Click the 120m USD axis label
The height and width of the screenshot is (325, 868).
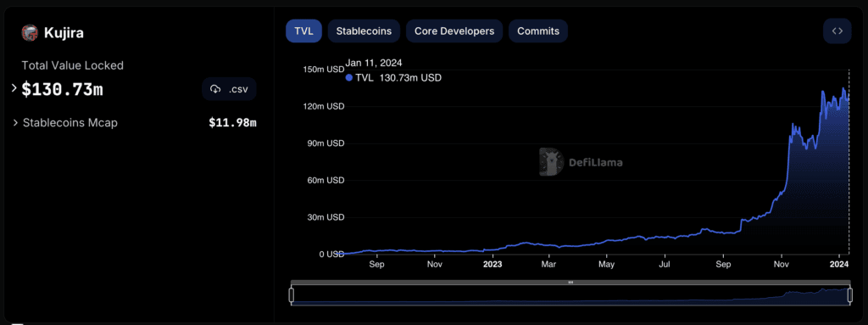point(324,106)
